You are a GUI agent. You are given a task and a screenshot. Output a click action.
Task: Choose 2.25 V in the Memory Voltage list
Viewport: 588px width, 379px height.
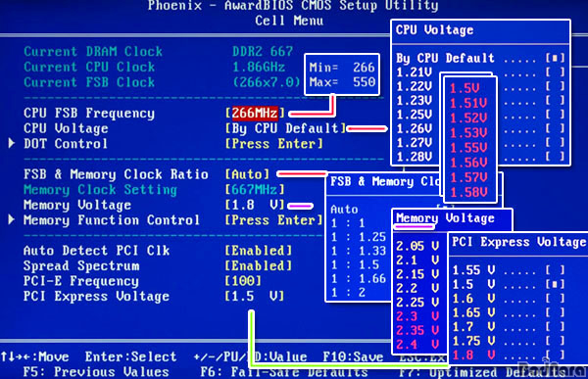417,303
